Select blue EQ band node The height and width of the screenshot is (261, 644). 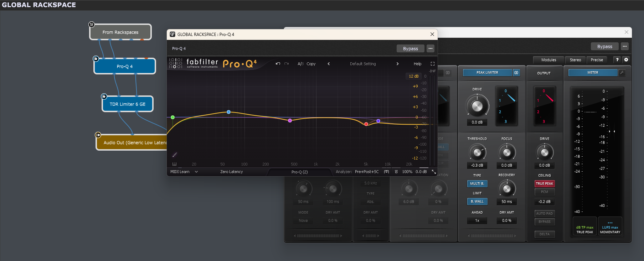click(x=228, y=112)
